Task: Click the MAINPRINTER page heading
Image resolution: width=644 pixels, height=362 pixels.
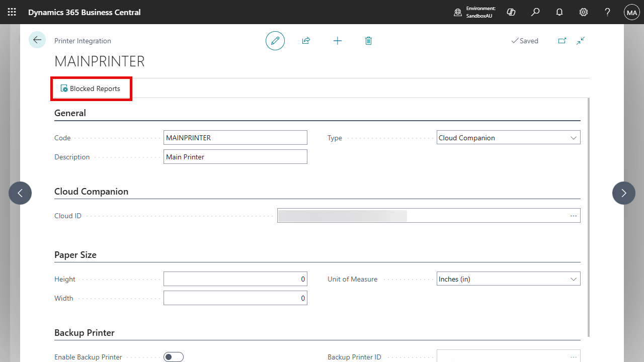Action: point(100,61)
